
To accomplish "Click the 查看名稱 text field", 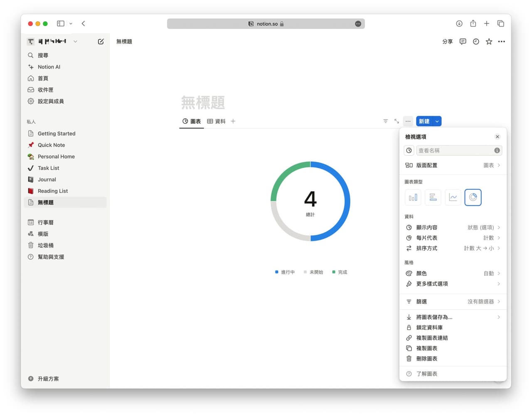I will tap(455, 150).
